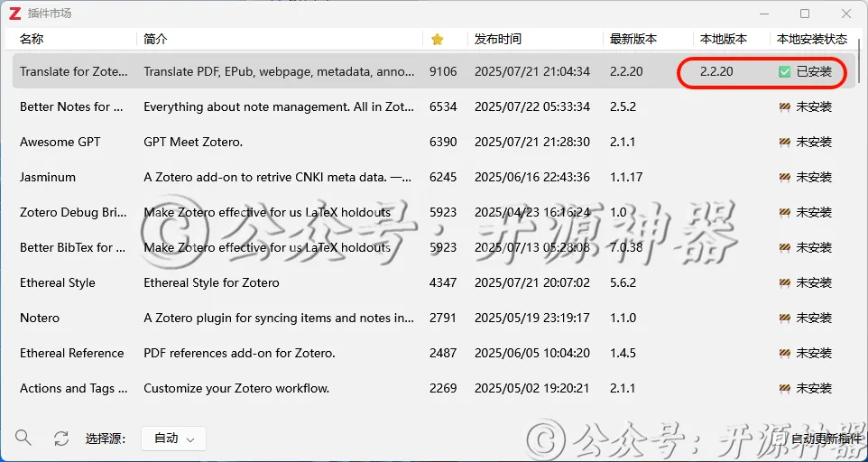The height and width of the screenshot is (462, 868).
Task: Sort by the 发布时间 column header
Action: click(x=498, y=40)
